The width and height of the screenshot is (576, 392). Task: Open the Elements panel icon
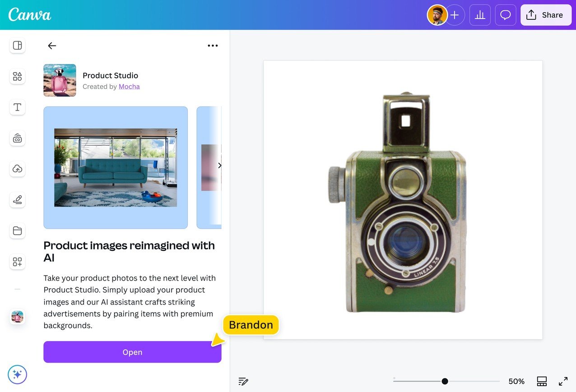click(17, 76)
